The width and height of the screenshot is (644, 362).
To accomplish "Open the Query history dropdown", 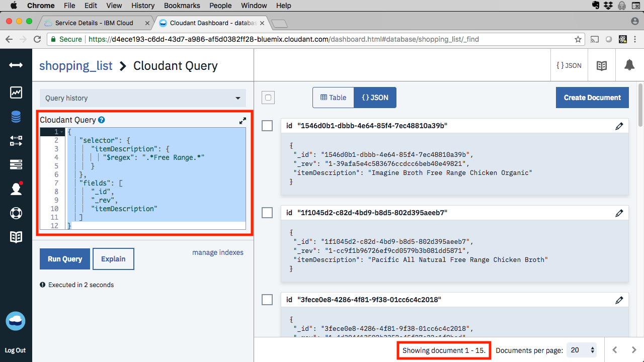I will pos(143,98).
